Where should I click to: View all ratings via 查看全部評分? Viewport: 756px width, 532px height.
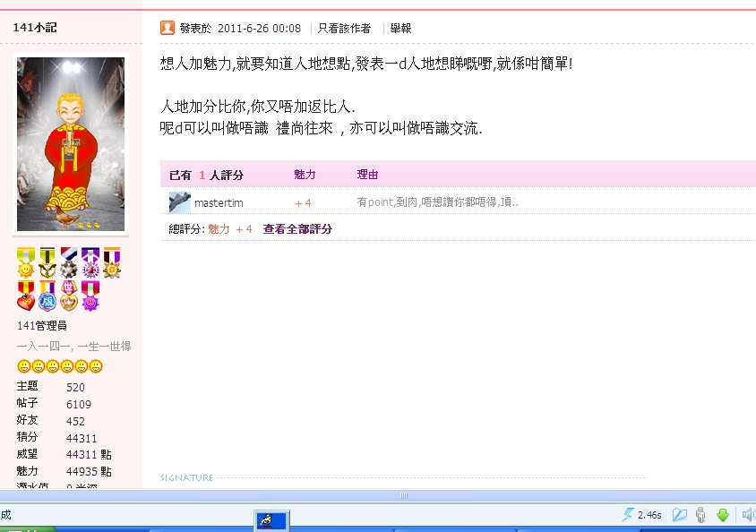(297, 229)
